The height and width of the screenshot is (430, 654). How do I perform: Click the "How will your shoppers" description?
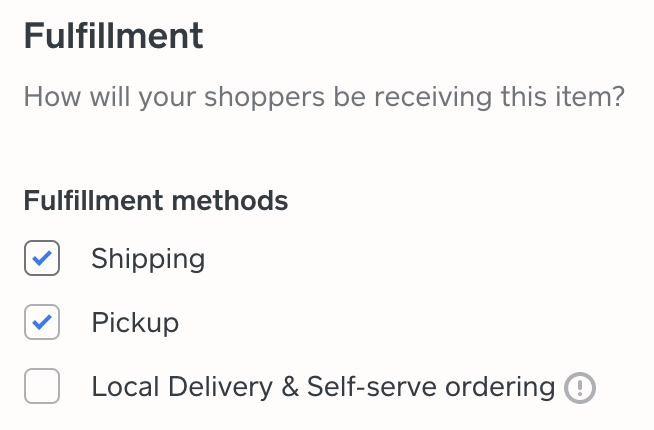[x=324, y=98]
